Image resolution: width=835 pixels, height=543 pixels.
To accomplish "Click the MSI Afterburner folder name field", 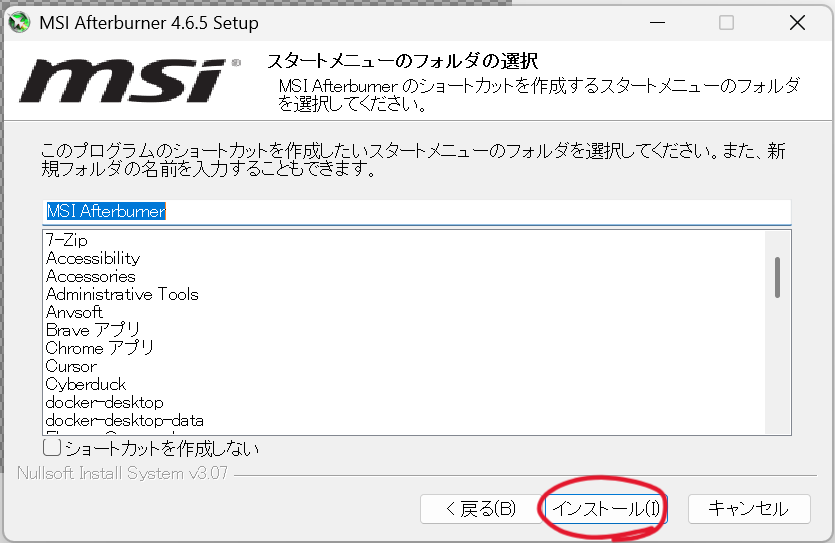I will tap(417, 212).
